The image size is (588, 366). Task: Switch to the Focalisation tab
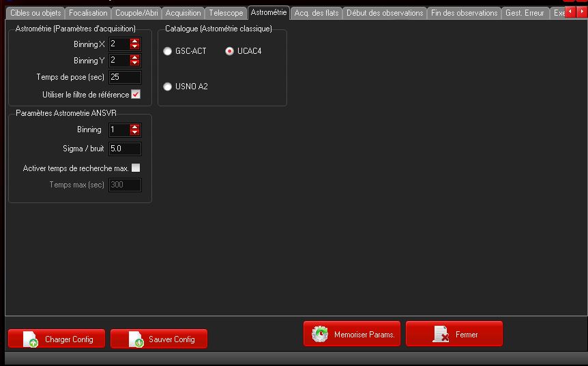click(88, 13)
